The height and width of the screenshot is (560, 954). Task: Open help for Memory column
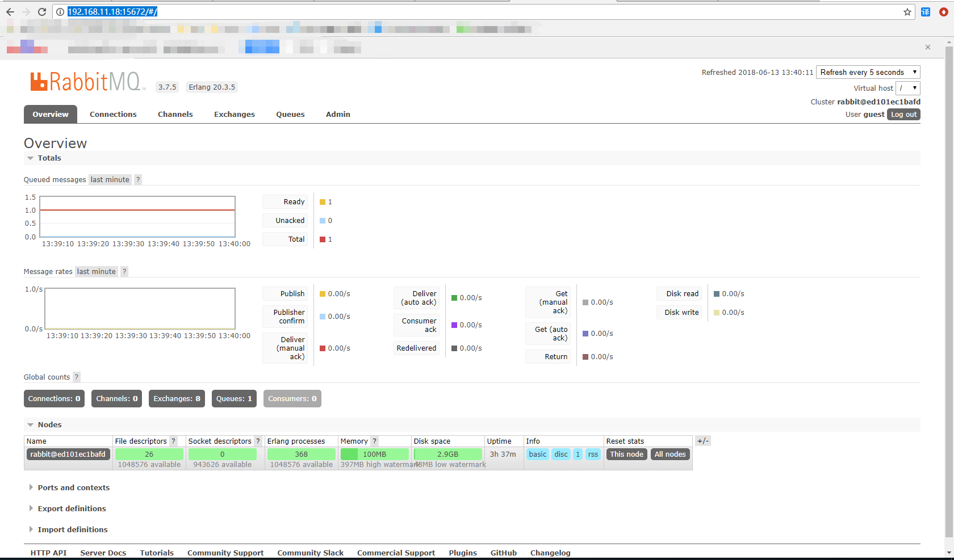(x=375, y=441)
